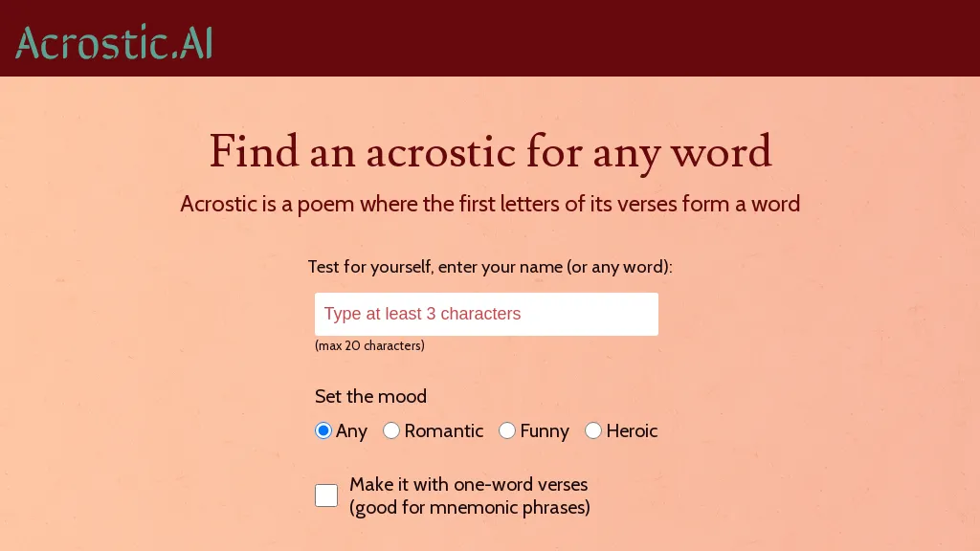Click the main heading about acrostics

click(490, 152)
